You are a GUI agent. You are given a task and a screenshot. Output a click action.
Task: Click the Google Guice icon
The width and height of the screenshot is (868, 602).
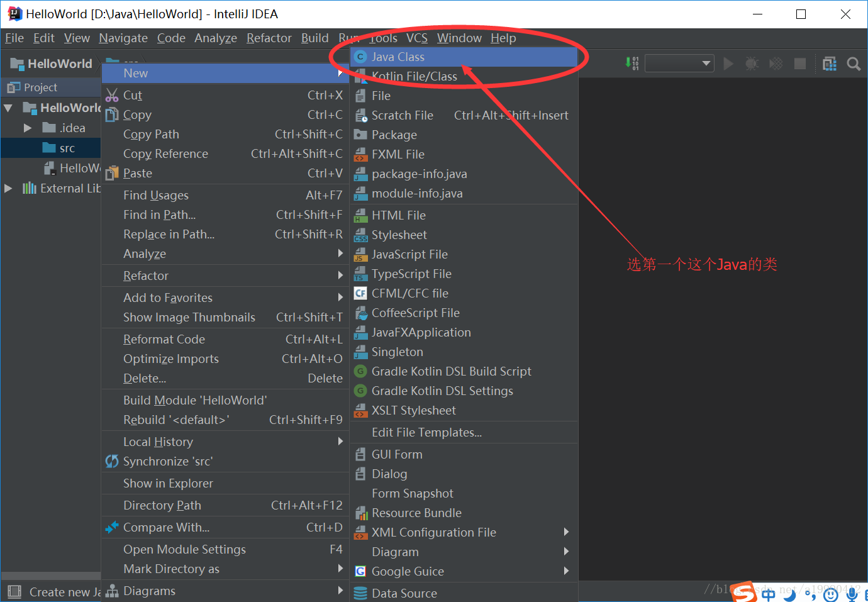point(360,571)
